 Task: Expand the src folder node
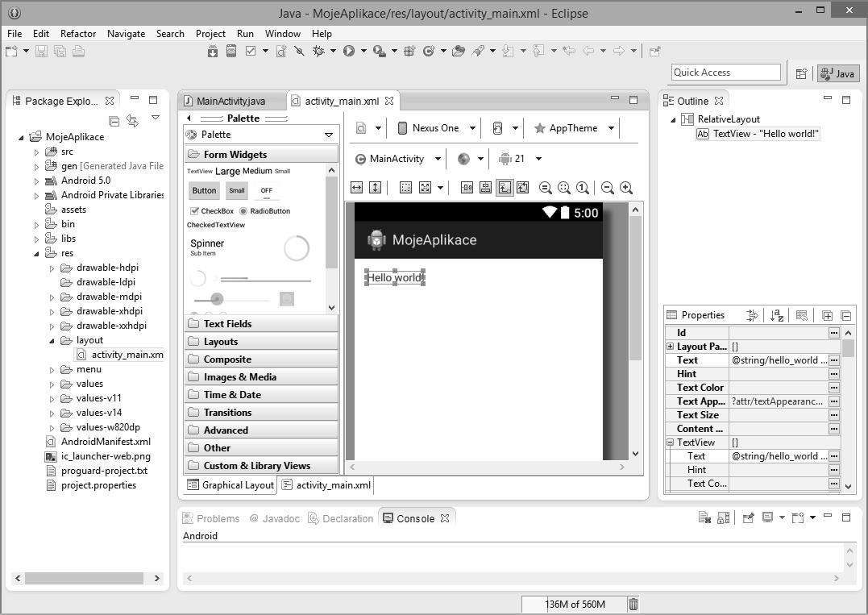(x=36, y=152)
